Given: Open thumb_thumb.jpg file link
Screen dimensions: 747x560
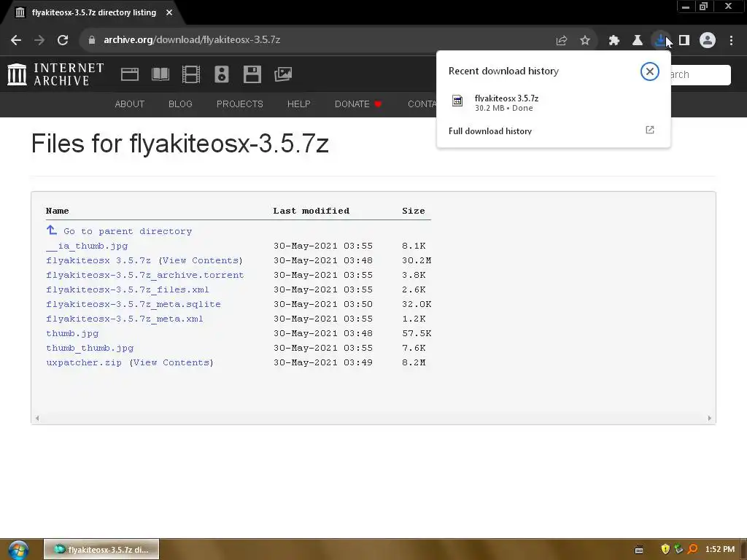Looking at the screenshot, I should [90, 348].
